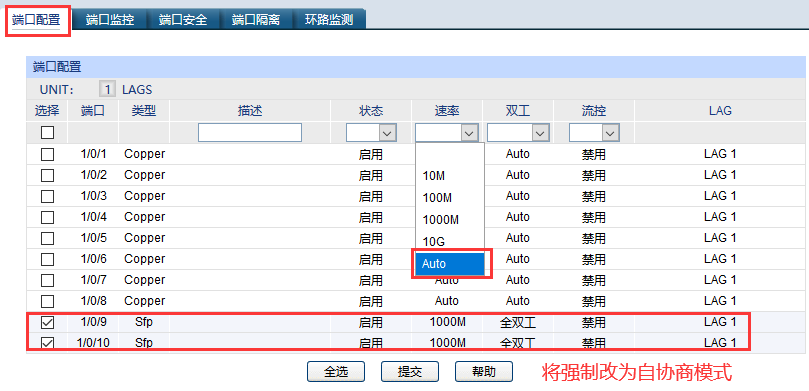Click the 描述 column header
809x391 pixels.
(250, 110)
